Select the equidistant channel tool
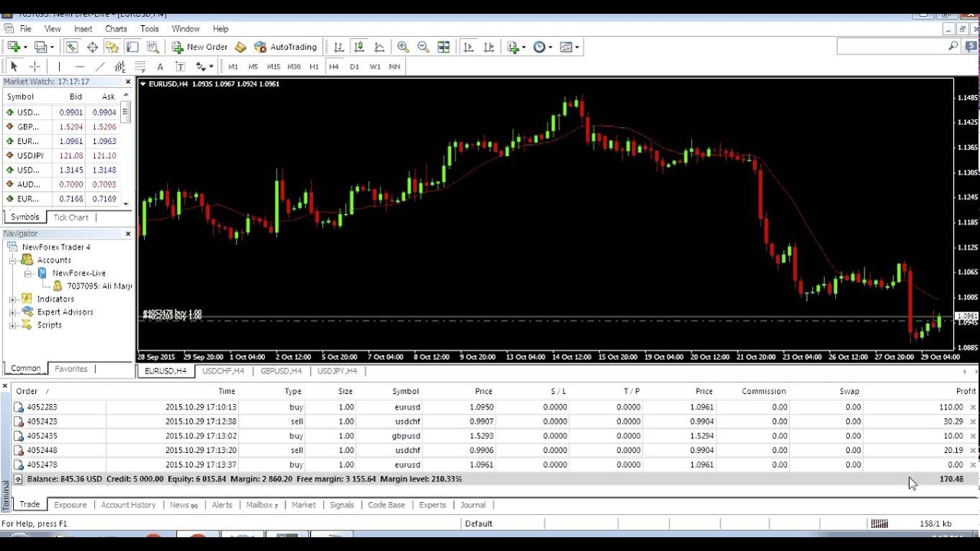Screen dimensions: 980x551 point(119,67)
